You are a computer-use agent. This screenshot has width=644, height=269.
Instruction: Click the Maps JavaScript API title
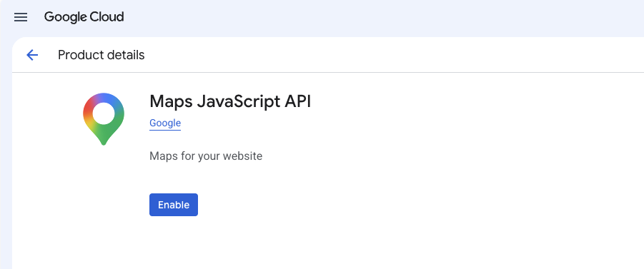coord(230,101)
